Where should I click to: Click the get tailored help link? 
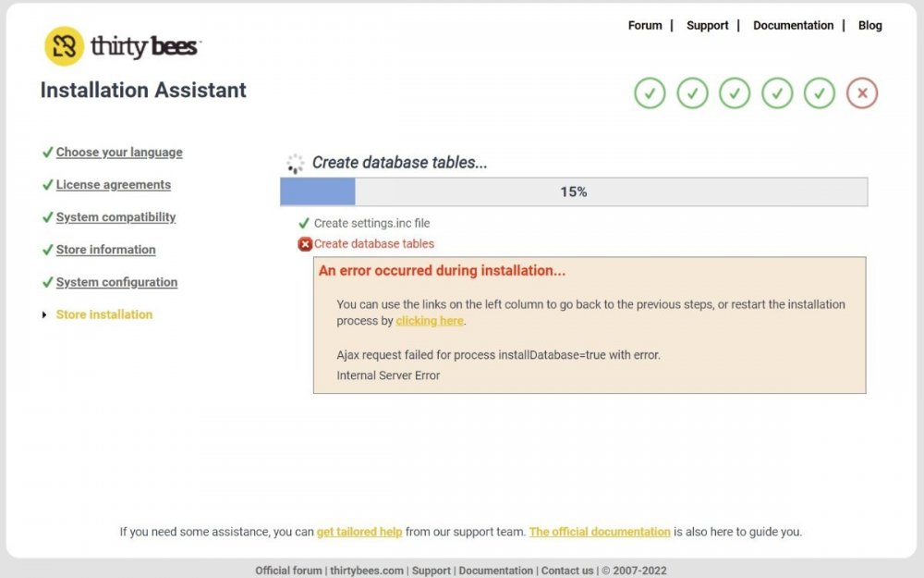359,532
